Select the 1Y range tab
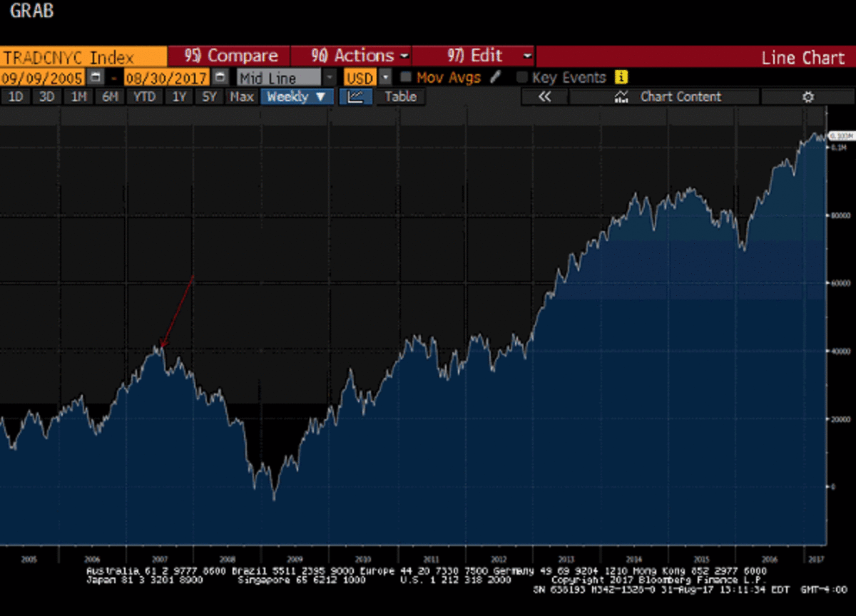 point(179,97)
